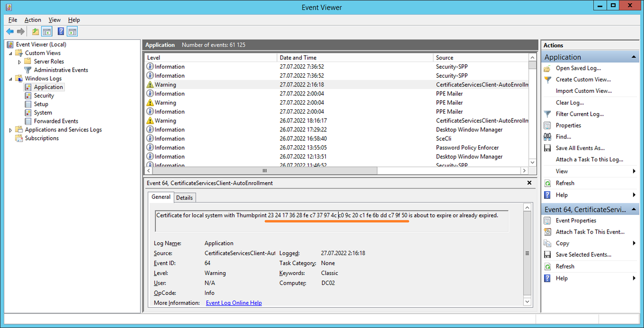This screenshot has width=644, height=328.
Task: Click Refresh icon under Application actions
Action: point(547,183)
